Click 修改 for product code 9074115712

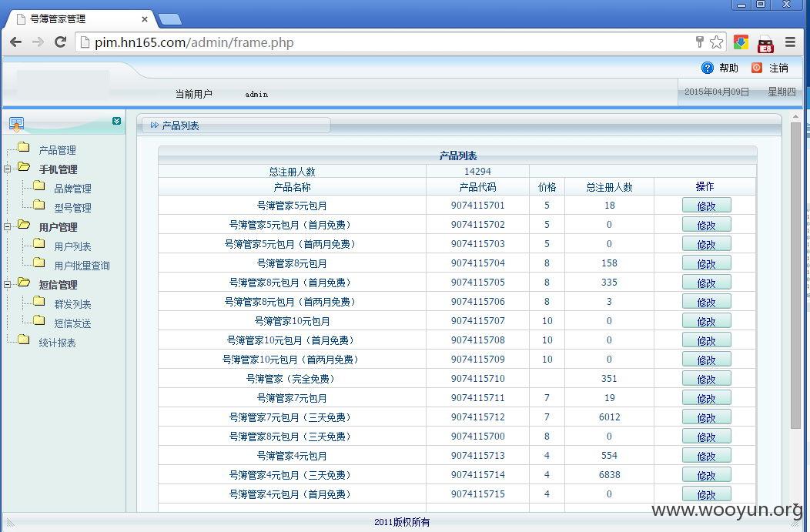point(706,417)
